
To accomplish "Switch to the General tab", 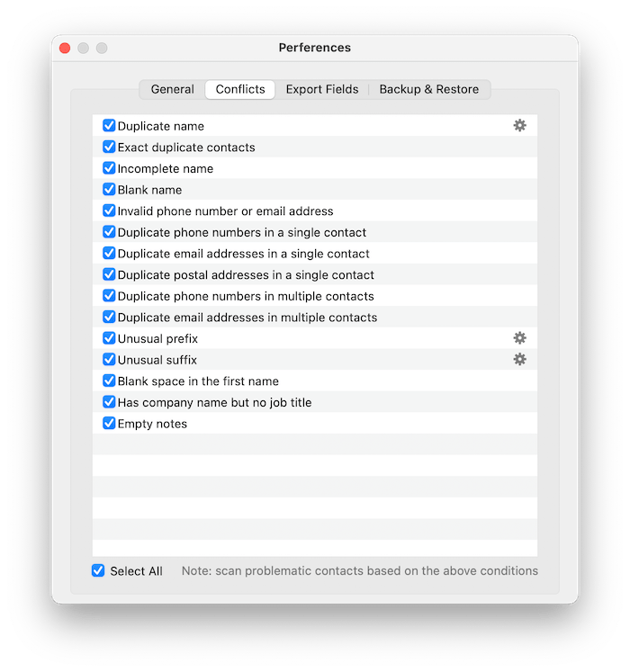I will tap(173, 89).
